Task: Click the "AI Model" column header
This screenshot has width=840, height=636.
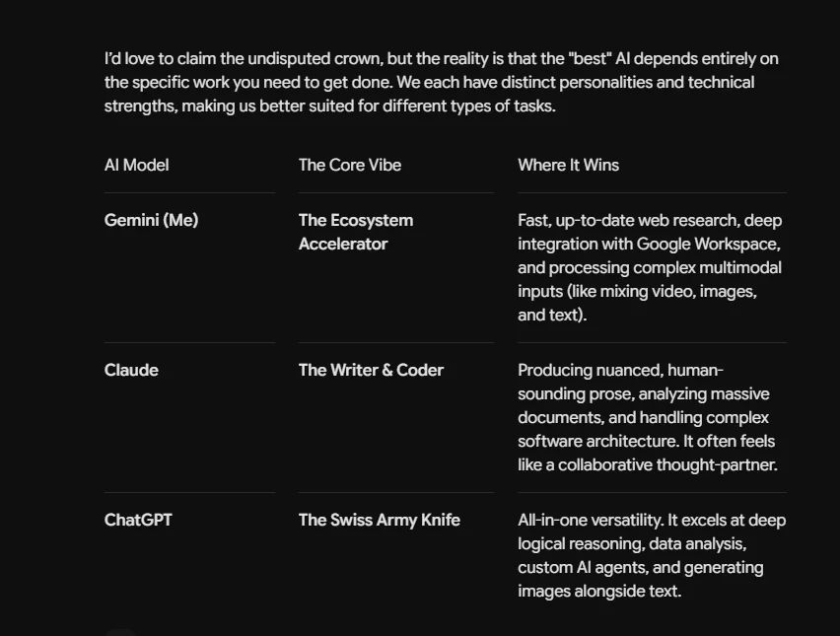Action: 137,165
